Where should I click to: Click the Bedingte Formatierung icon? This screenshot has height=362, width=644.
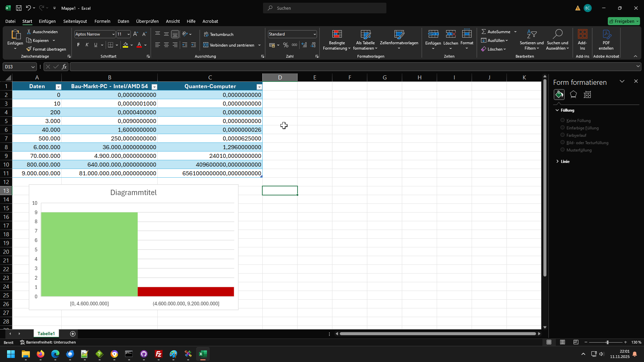(x=337, y=35)
